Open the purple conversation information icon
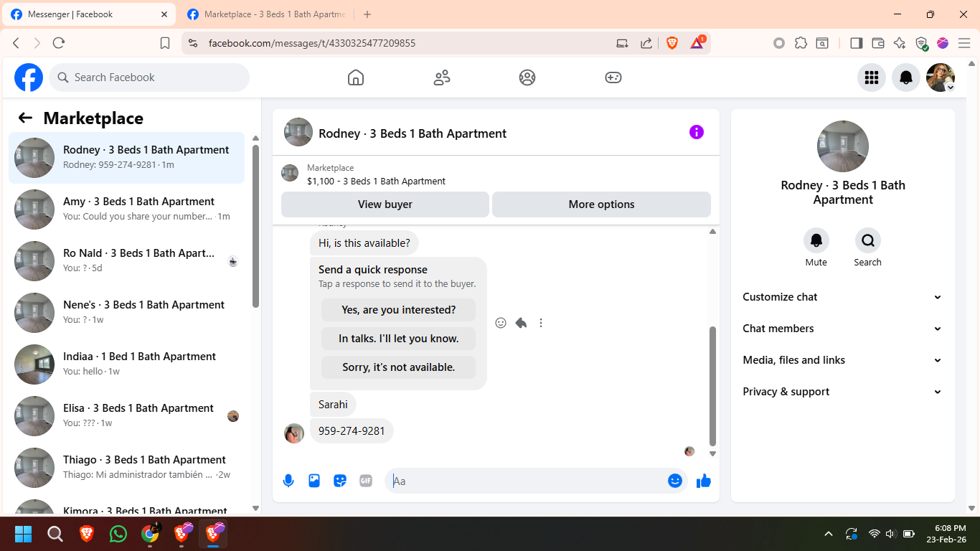Screen dimensions: 980x551 point(697,132)
